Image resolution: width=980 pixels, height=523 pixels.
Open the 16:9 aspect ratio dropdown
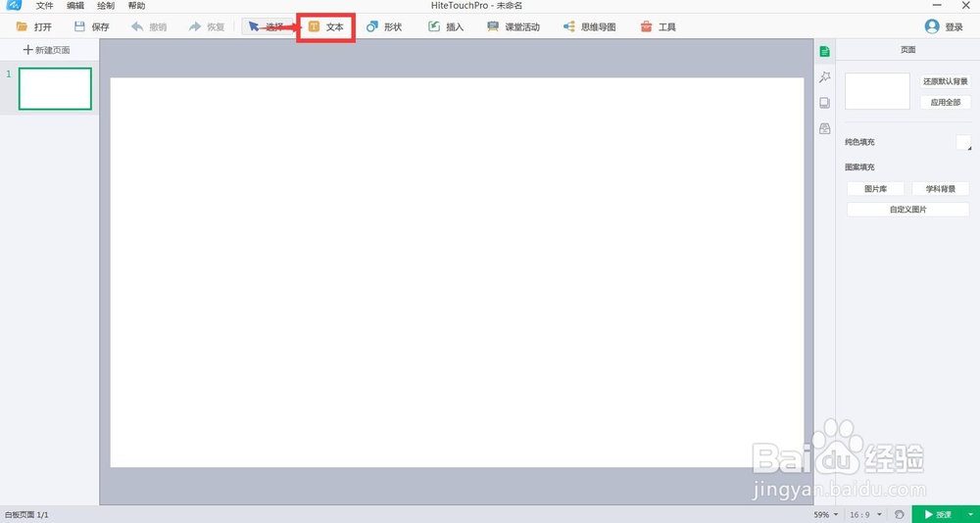click(x=865, y=515)
